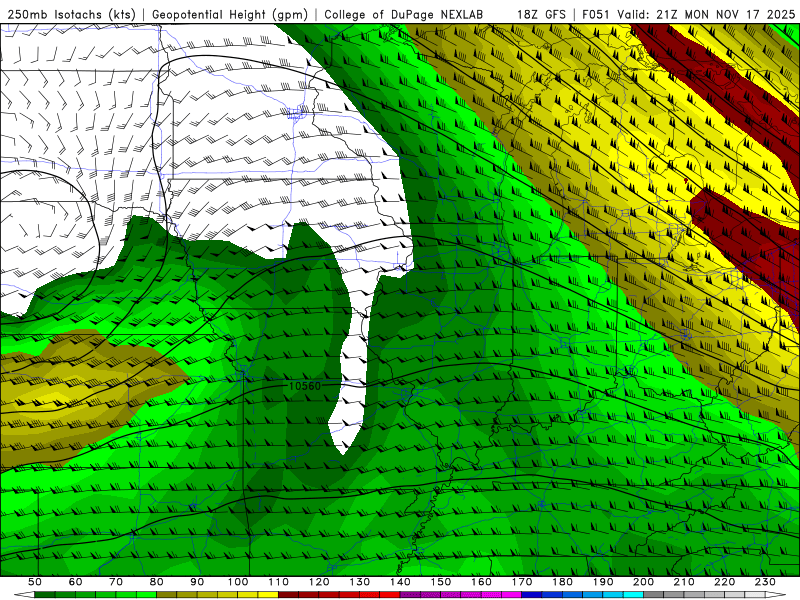
Task: Select the darkest green swatch below the 50 label
Action: pyautogui.click(x=45, y=595)
